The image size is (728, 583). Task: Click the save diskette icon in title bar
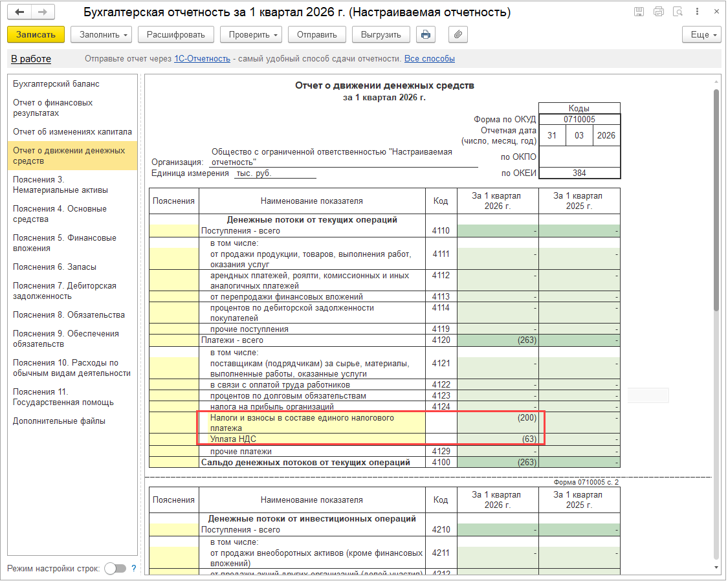pyautogui.click(x=639, y=12)
